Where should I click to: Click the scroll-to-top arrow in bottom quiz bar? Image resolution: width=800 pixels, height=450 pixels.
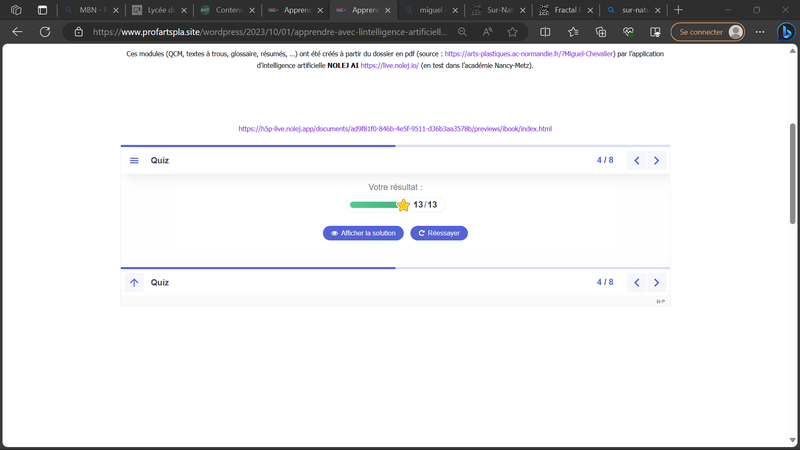point(134,283)
